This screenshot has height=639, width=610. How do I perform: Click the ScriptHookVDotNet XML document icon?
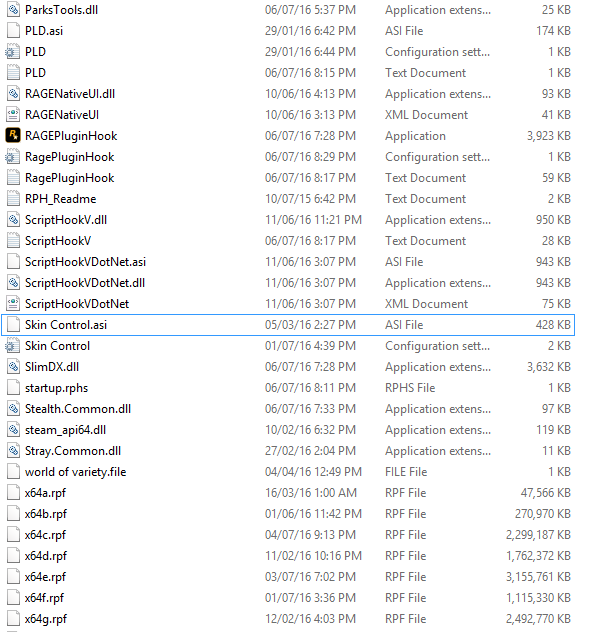click(x=13, y=304)
